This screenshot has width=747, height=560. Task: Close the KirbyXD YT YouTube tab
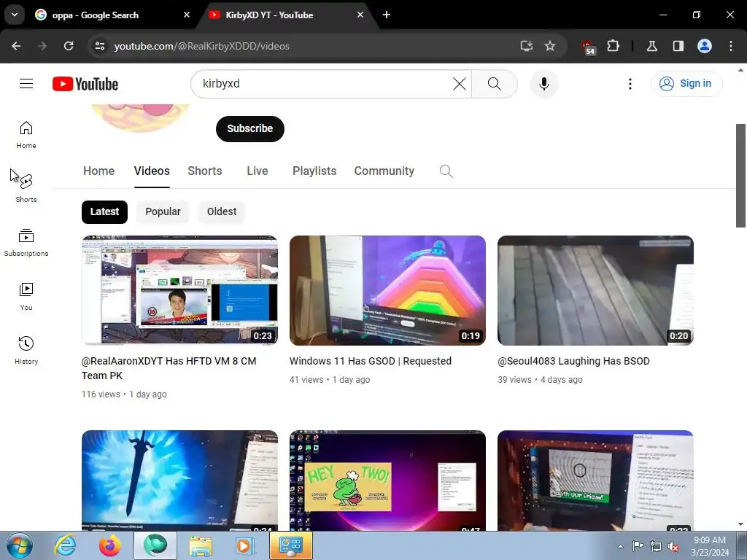[x=360, y=15]
